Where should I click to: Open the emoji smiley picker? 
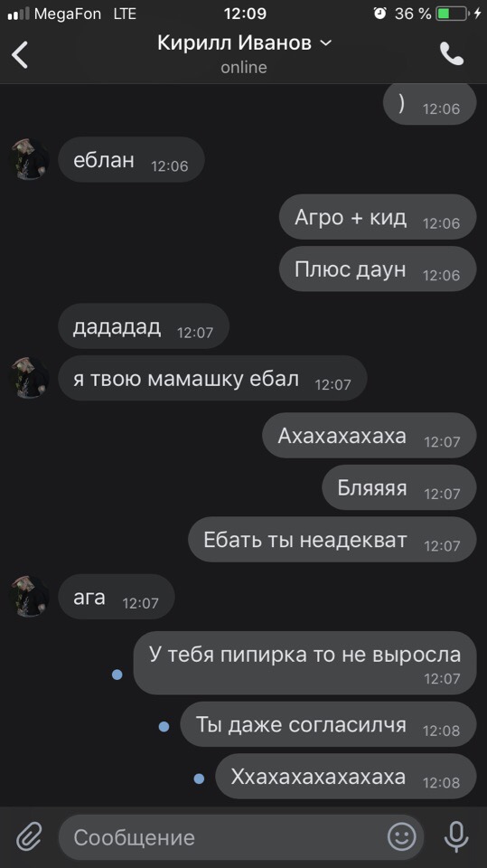[x=401, y=836]
